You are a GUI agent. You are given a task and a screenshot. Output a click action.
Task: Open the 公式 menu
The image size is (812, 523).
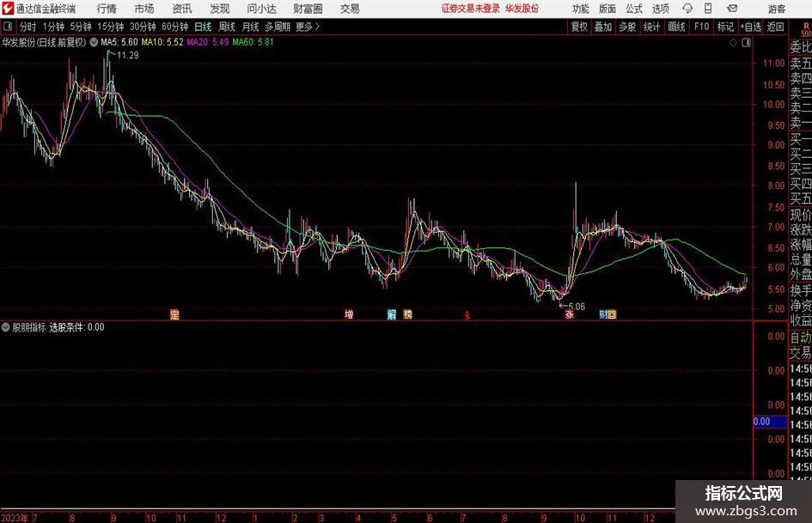[x=634, y=9]
